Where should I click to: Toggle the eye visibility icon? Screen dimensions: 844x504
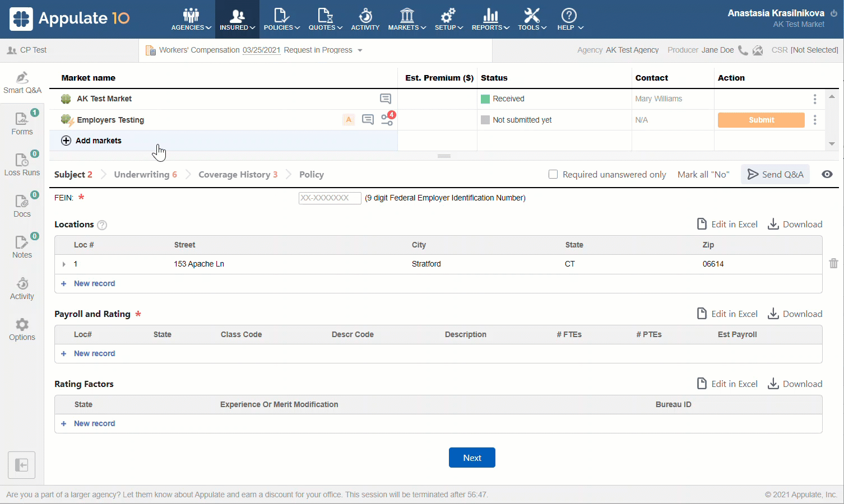(827, 174)
